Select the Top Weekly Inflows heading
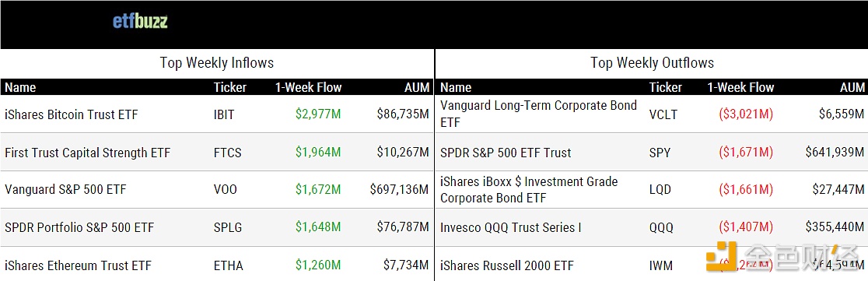Screen dimensions: 868x281 (217, 62)
